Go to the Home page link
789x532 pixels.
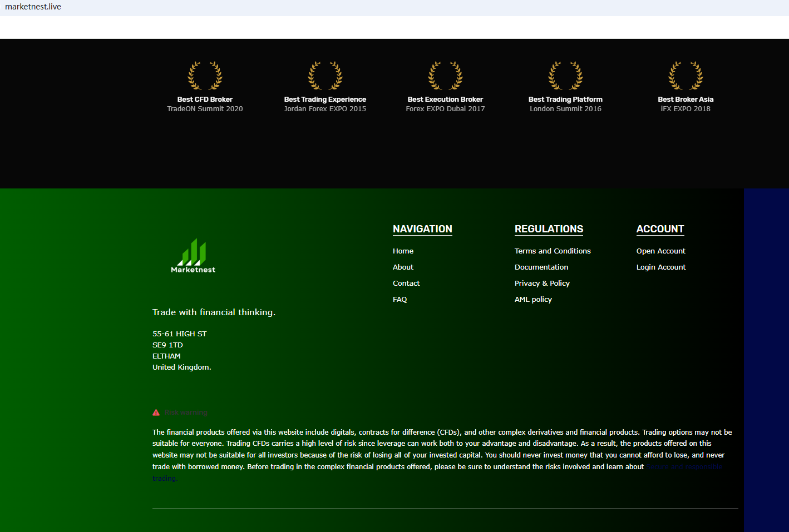pos(403,251)
